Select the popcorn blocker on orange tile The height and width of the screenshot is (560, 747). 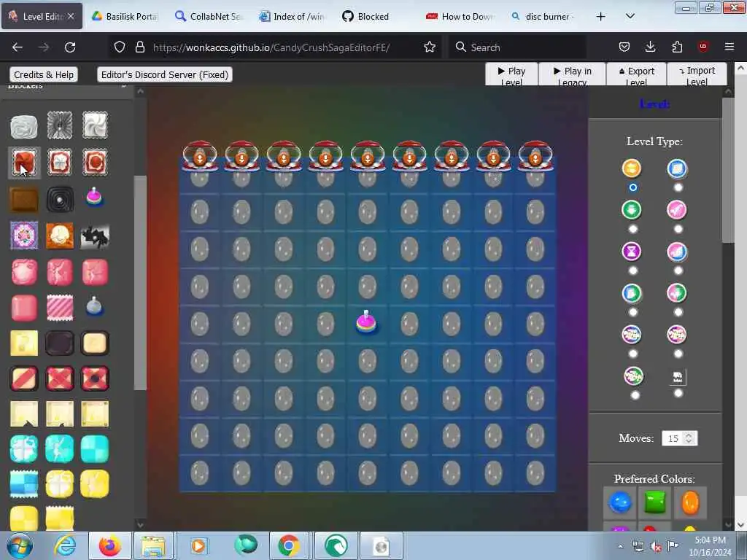pos(60,236)
